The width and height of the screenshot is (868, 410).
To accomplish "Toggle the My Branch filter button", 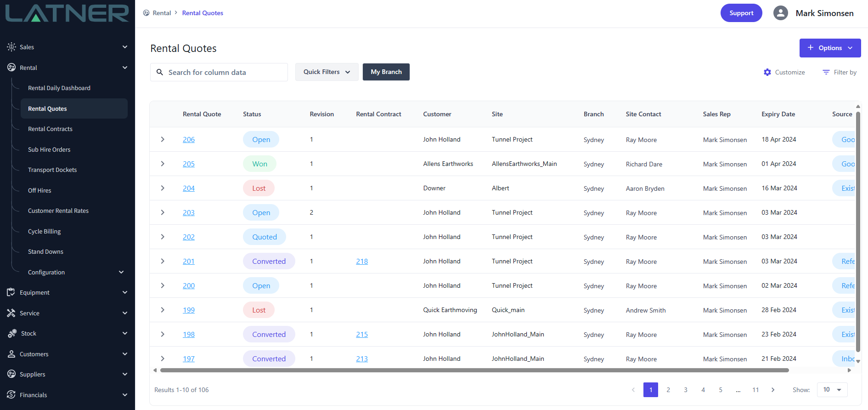I will 386,72.
